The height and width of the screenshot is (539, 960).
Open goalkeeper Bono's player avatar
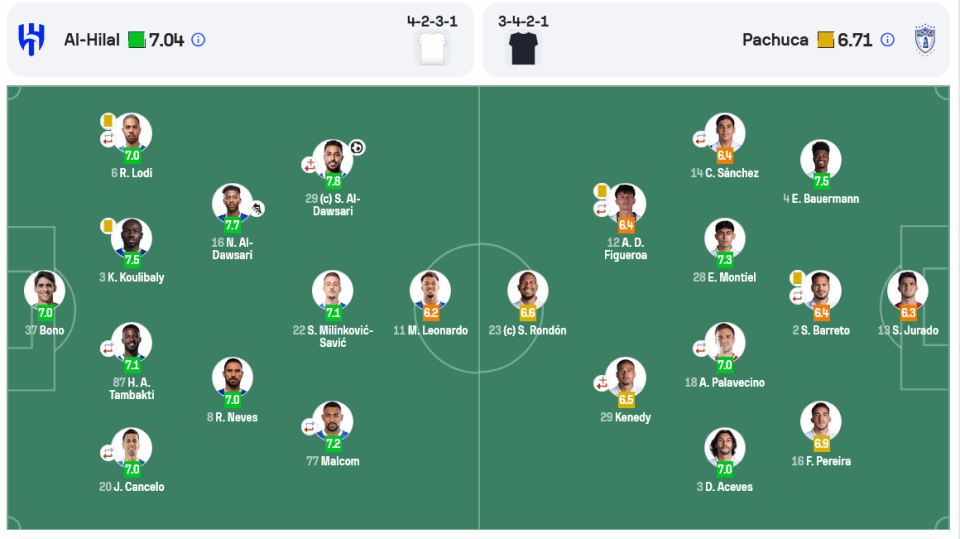[x=44, y=289]
